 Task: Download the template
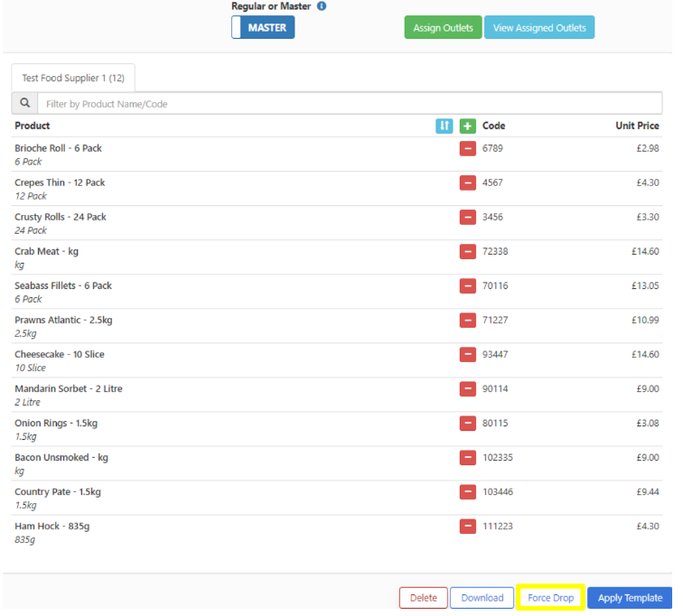tap(482, 598)
